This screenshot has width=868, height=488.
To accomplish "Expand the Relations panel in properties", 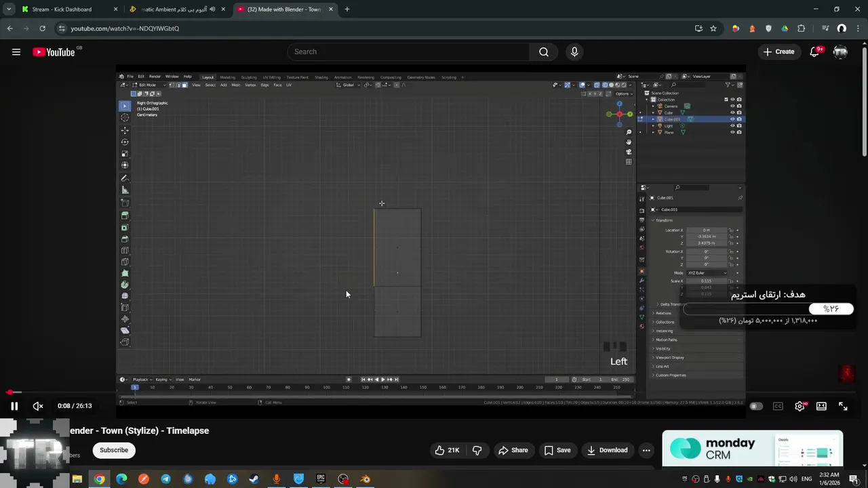I will tap(663, 313).
